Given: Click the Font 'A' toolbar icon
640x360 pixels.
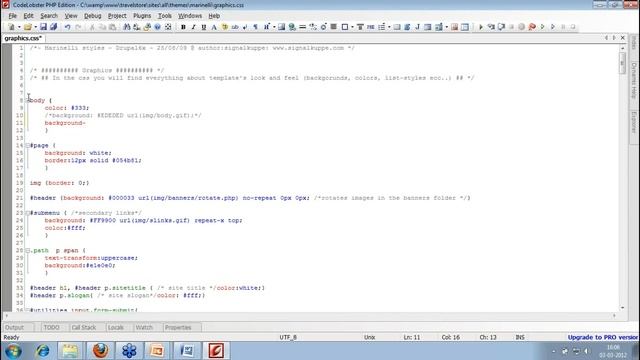Looking at the screenshot, I should 213,27.
